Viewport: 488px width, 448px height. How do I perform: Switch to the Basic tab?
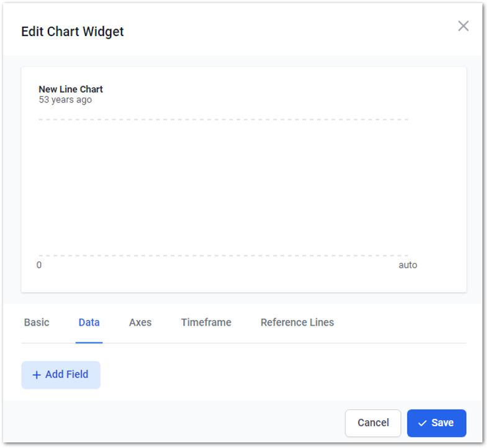click(37, 322)
